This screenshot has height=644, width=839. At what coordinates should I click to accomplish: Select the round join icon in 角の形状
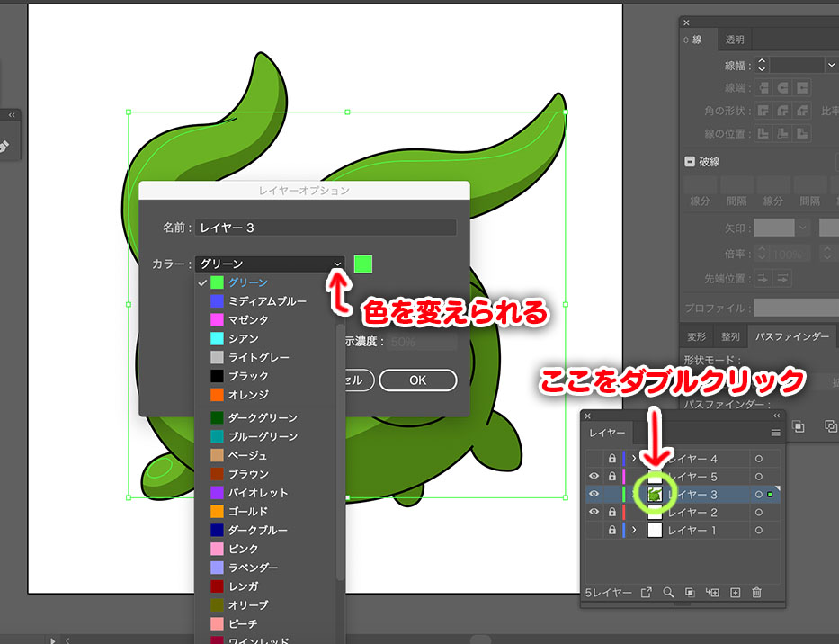(x=783, y=111)
